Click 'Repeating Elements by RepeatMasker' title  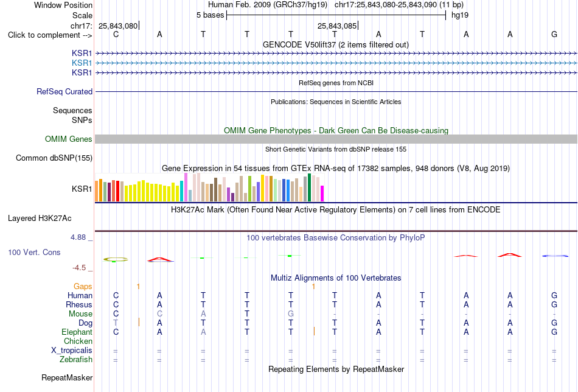pyautogui.click(x=336, y=369)
